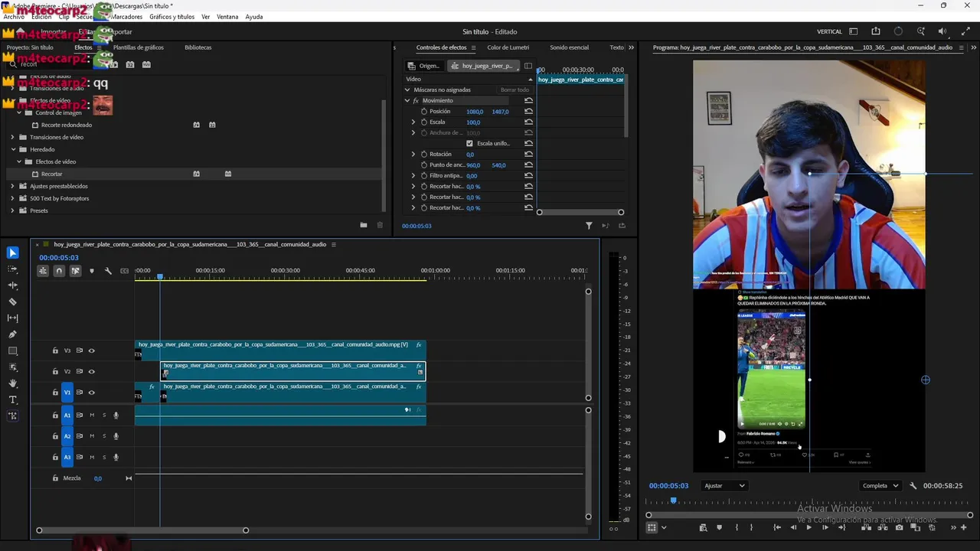Select the Selection arrow tool
The width and height of the screenshot is (980, 551).
[x=13, y=253]
